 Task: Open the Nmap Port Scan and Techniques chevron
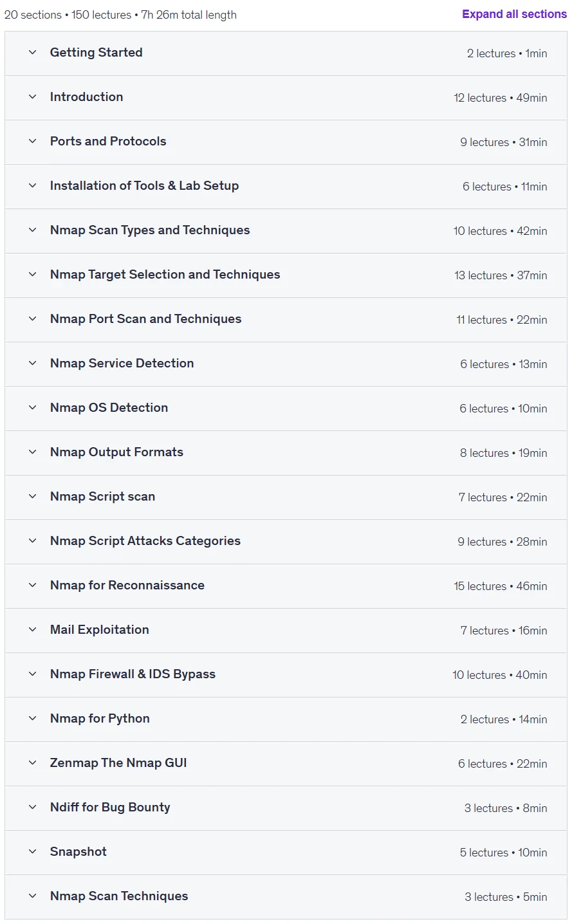pyautogui.click(x=33, y=319)
